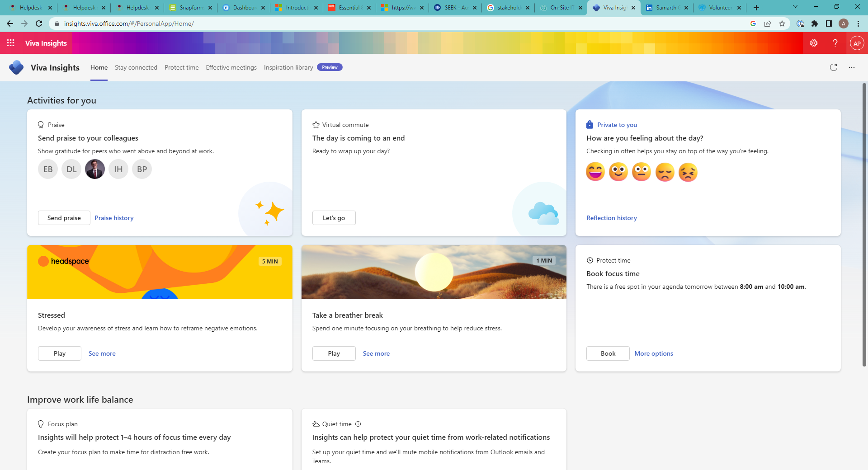Open the Praise history link
The width and height of the screenshot is (868, 470).
coord(114,218)
